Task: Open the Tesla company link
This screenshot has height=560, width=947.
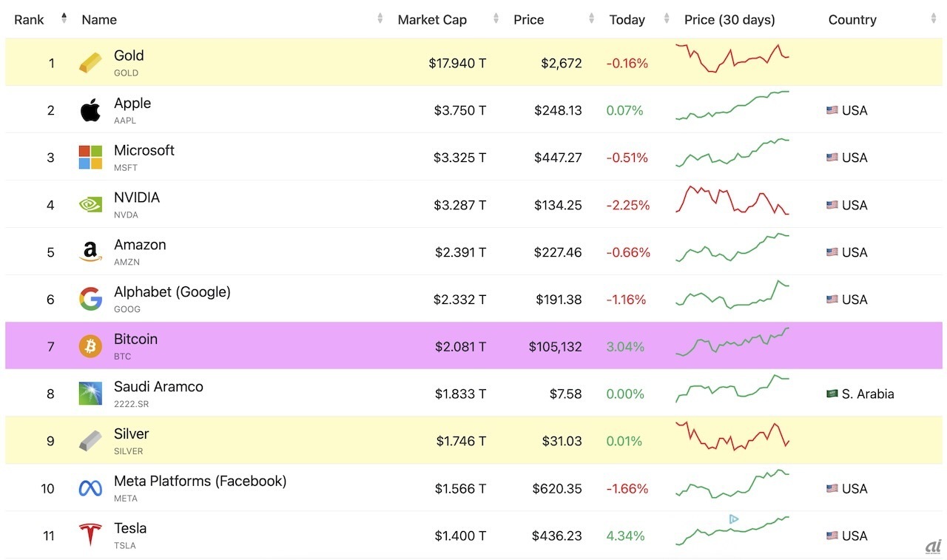Action: tap(130, 528)
